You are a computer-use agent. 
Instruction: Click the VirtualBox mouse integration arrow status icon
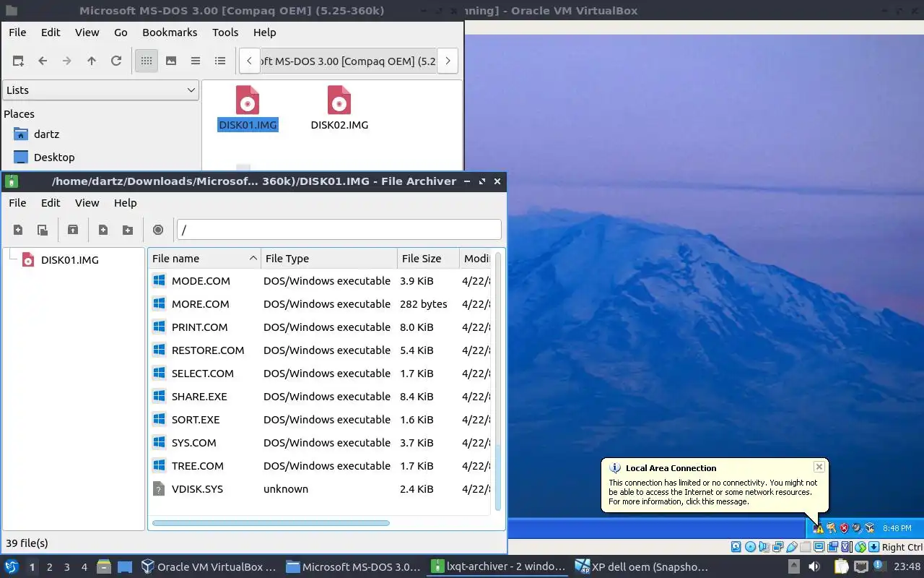coord(873,547)
